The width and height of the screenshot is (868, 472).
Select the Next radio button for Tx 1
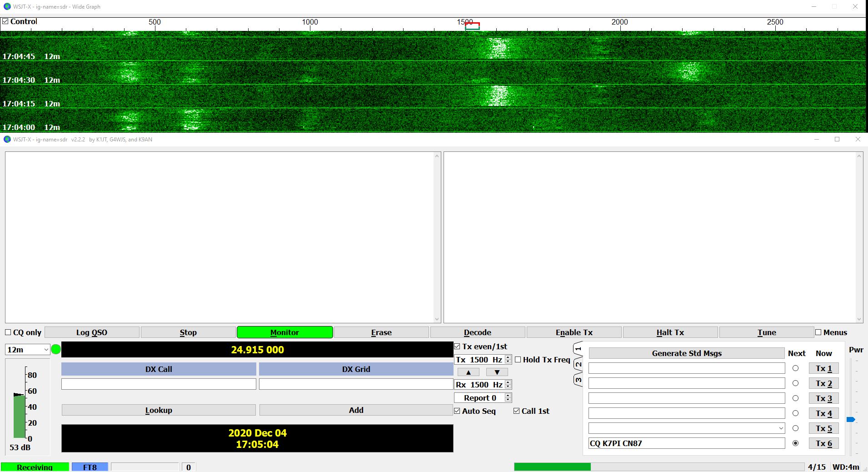tap(795, 368)
